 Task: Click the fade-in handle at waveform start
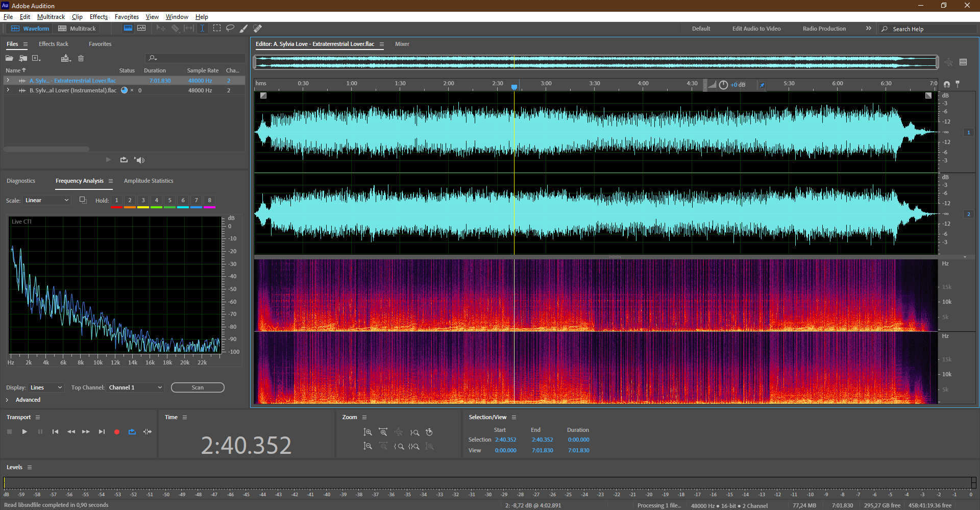pos(263,95)
